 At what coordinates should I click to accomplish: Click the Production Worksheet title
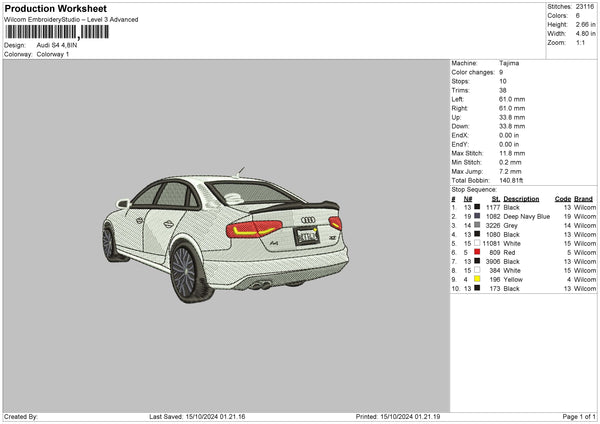pyautogui.click(x=55, y=8)
